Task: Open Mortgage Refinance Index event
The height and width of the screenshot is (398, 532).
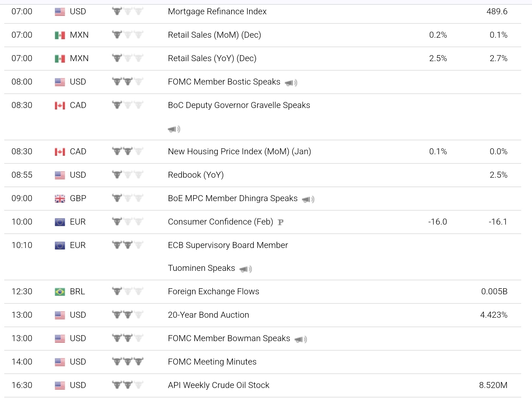Action: pos(217,11)
